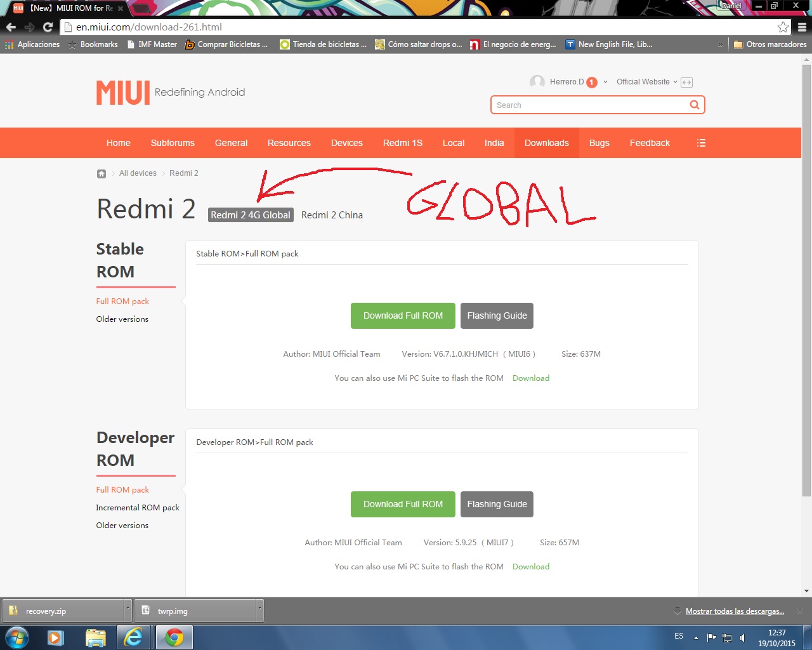
Task: Click the Developer ROM Mi PC Suite Download link
Action: point(531,567)
